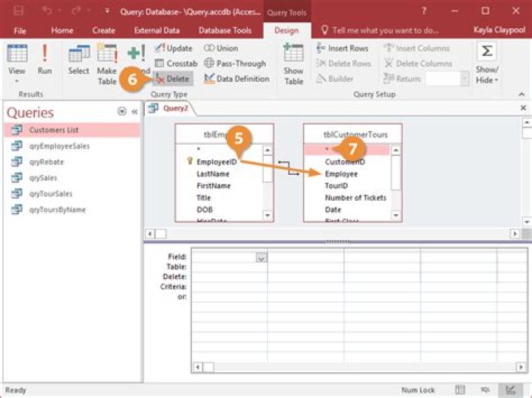Screen dimensions: 532x398
Task: Click the Kayla Claypool account name
Action: [499, 30]
